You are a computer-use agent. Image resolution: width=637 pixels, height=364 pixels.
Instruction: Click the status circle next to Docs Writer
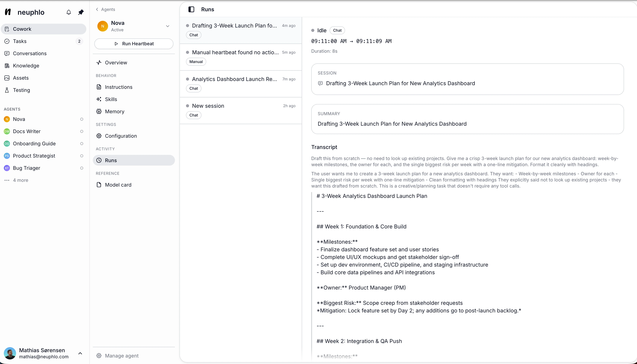pyautogui.click(x=82, y=132)
